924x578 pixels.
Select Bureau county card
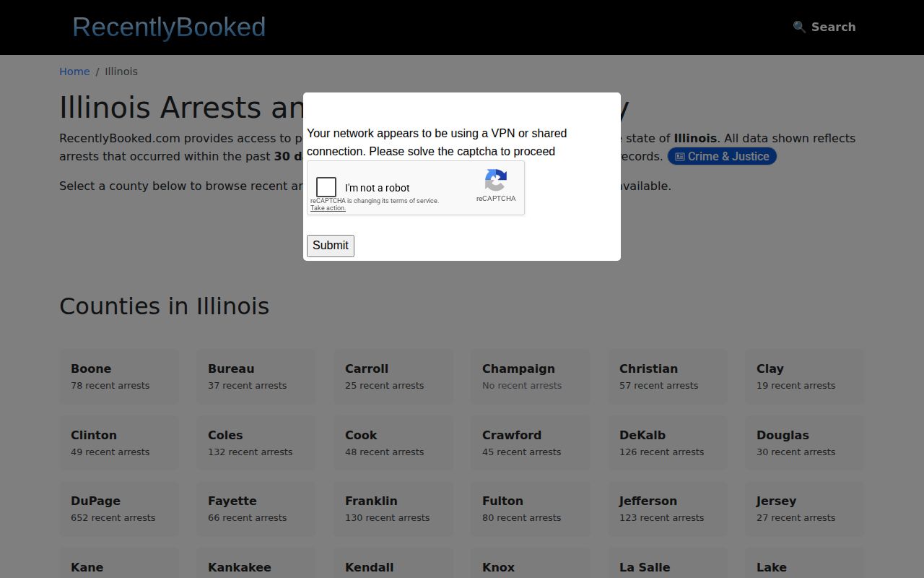click(x=256, y=376)
